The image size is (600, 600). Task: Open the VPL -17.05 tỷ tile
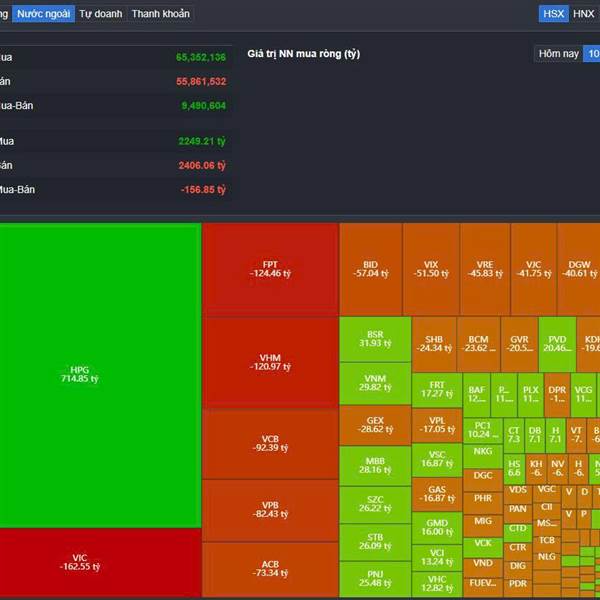(x=437, y=426)
